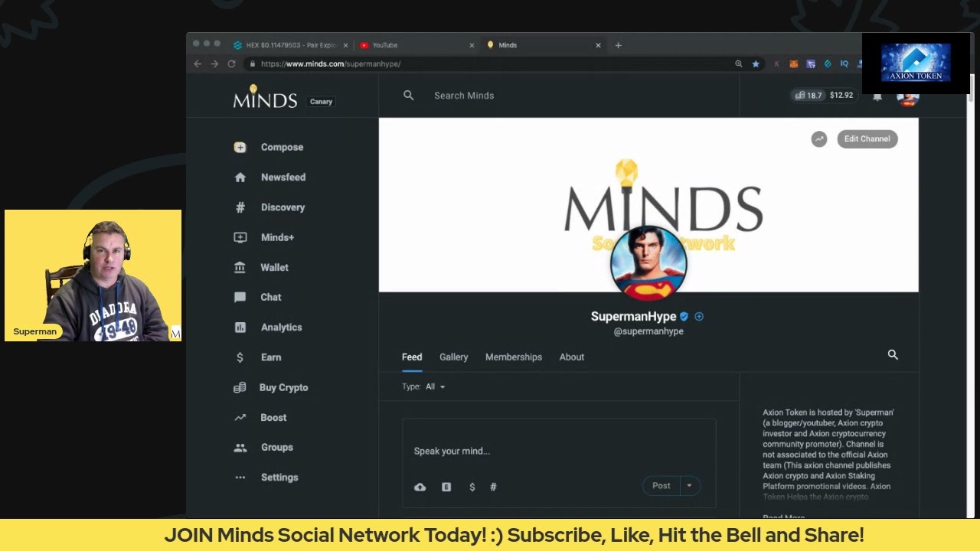
Task: Open the Compose panel in Minds sidebar
Action: point(281,147)
